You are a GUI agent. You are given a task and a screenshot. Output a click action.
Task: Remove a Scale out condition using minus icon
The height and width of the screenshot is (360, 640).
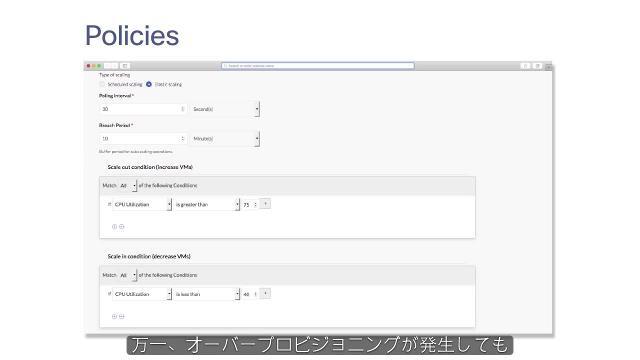click(122, 227)
